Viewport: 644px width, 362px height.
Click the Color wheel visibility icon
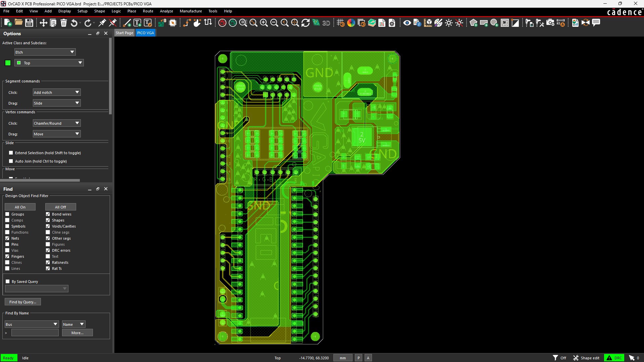(x=351, y=23)
